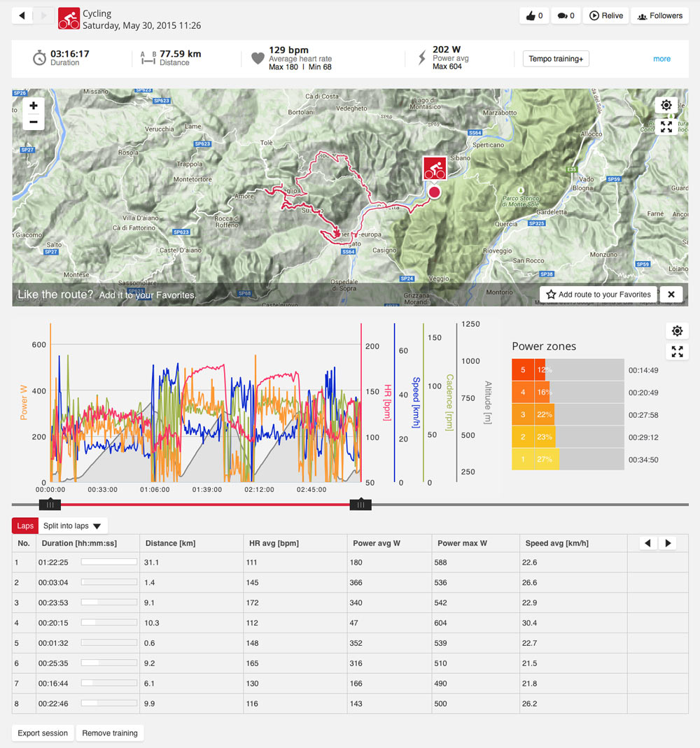Select power zone 4 bar

pos(568,392)
